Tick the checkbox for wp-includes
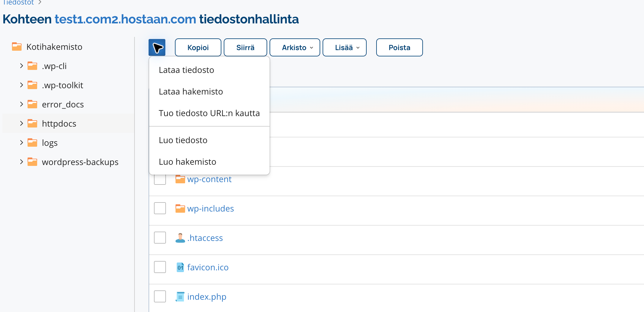The width and height of the screenshot is (644, 312). tap(160, 208)
